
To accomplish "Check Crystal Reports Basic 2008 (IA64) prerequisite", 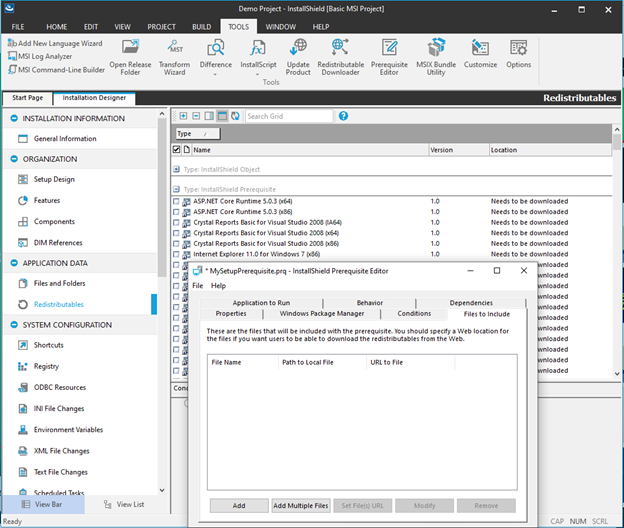I will click(x=176, y=222).
